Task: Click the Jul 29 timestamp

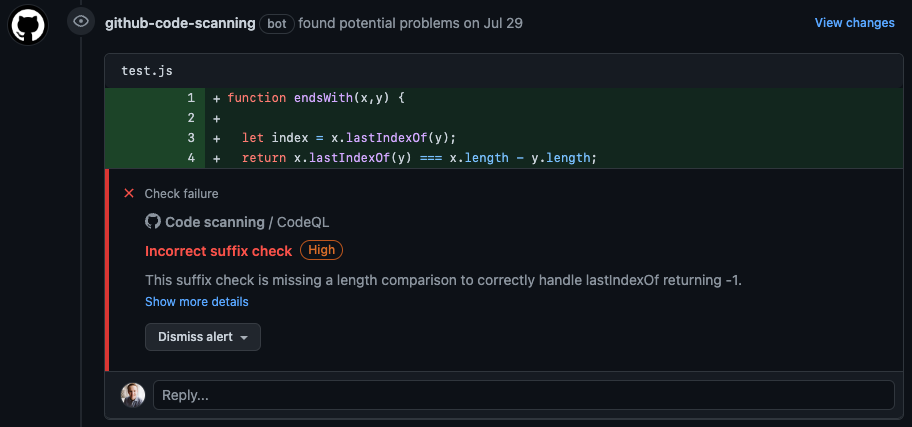Action: [502, 23]
